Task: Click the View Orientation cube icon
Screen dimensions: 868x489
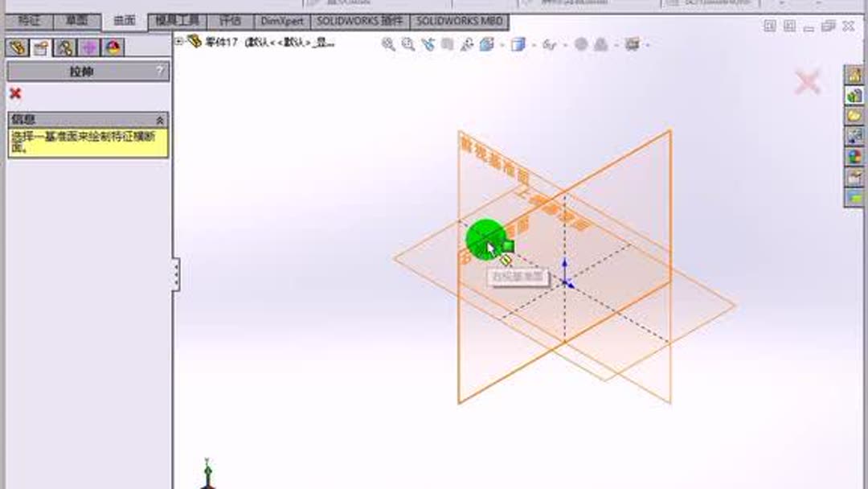Action: (x=485, y=46)
